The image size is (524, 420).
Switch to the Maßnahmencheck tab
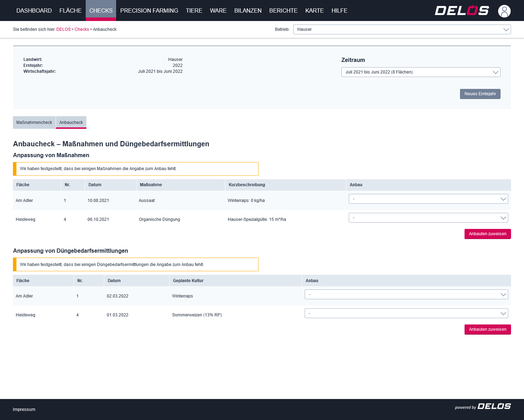pyautogui.click(x=34, y=122)
